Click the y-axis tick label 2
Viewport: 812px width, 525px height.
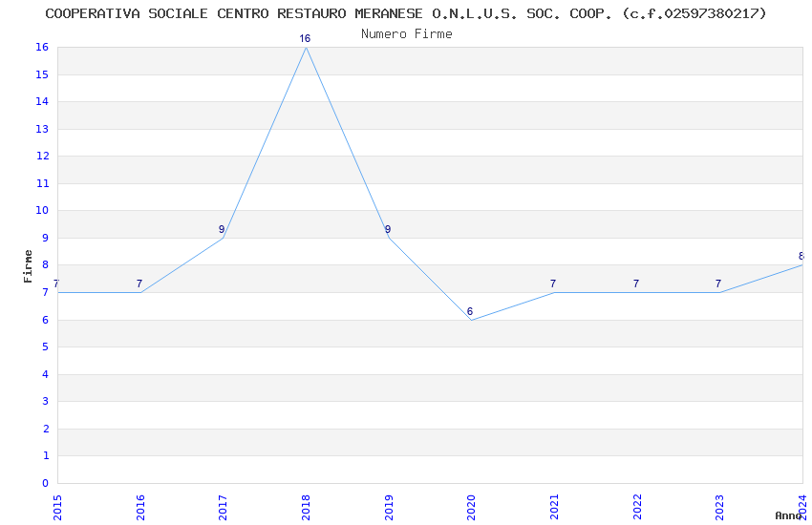tap(46, 429)
